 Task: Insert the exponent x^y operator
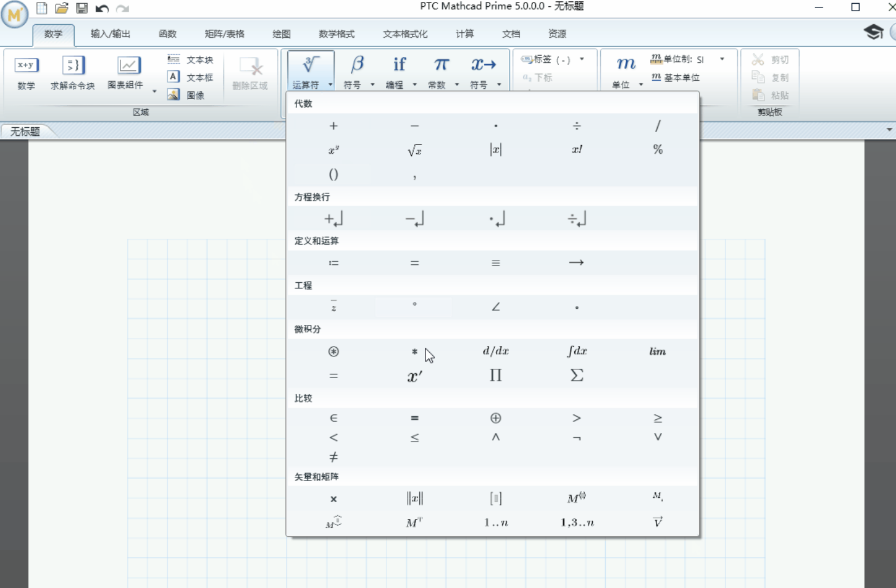[333, 150]
